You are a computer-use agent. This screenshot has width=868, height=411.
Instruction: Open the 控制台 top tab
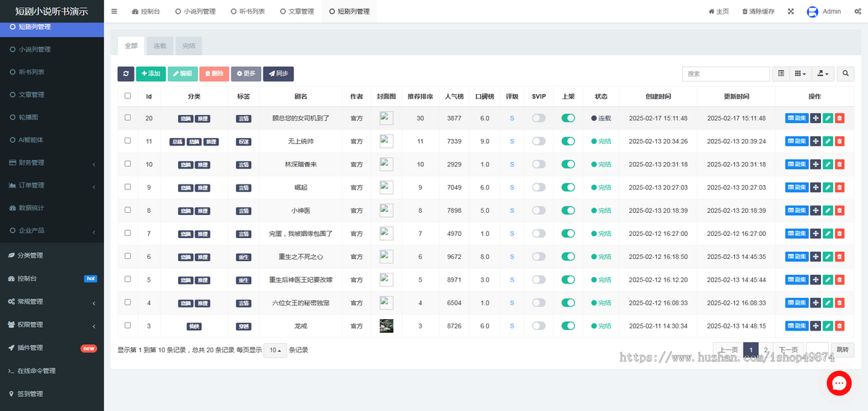pyautogui.click(x=147, y=12)
